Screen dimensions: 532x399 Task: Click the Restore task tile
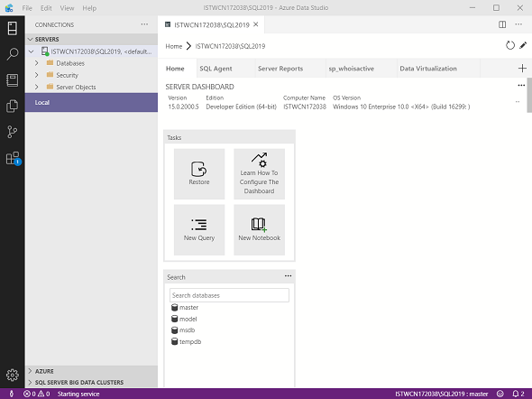pyautogui.click(x=199, y=173)
